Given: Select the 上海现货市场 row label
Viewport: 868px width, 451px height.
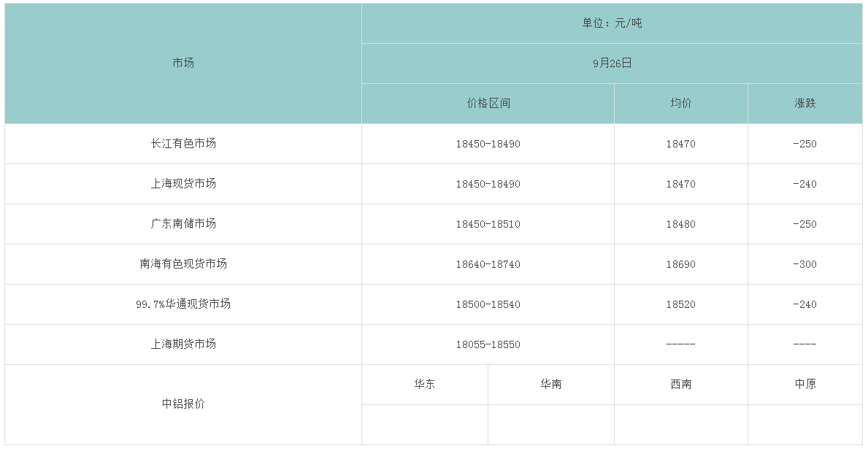Looking at the screenshot, I should [183, 184].
